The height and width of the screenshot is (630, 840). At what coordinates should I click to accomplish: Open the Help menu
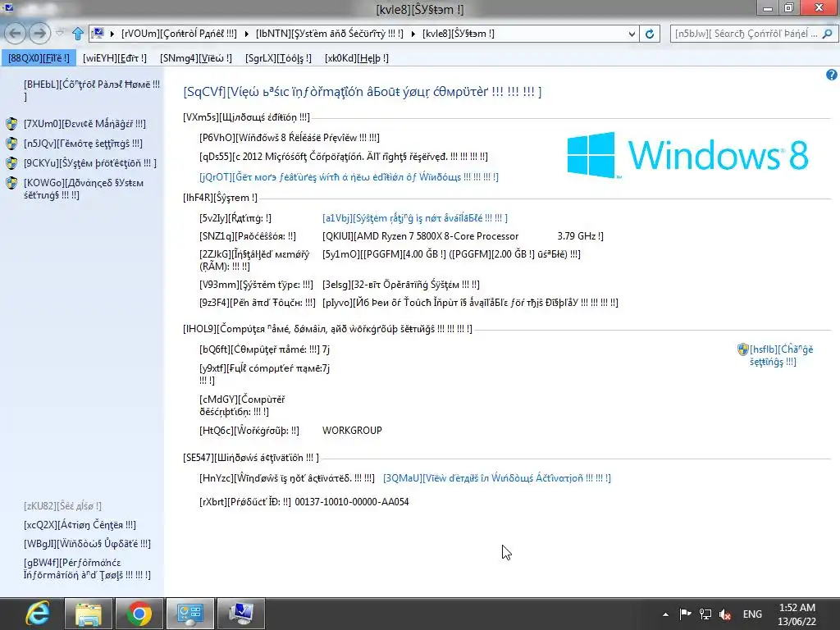point(356,58)
